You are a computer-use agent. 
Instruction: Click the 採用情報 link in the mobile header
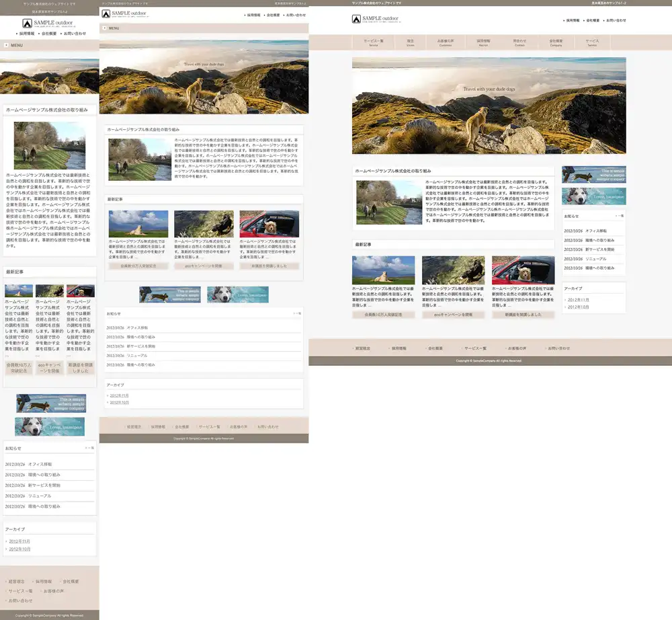[27, 33]
